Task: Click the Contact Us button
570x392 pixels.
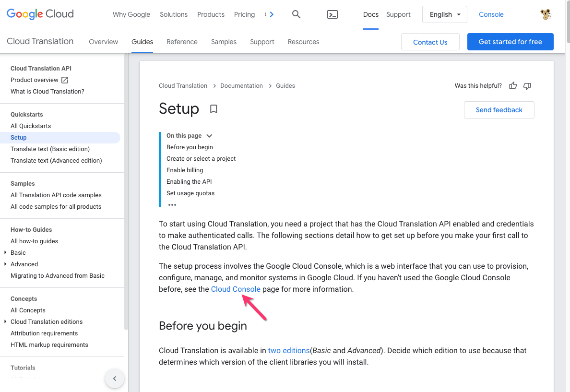Action: click(x=430, y=42)
